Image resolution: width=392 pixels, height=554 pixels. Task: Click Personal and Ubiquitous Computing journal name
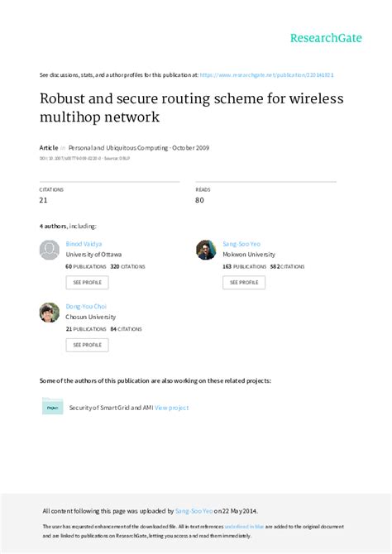[x=118, y=148]
